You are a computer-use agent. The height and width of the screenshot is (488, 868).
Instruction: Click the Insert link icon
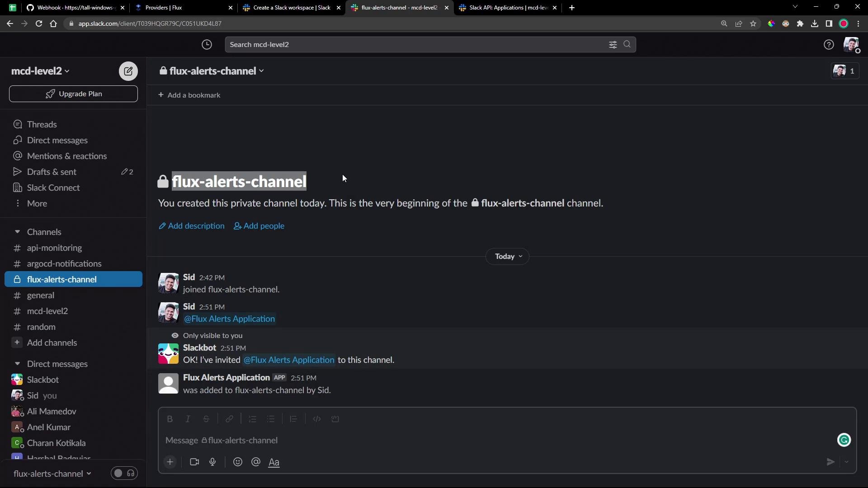click(x=230, y=419)
